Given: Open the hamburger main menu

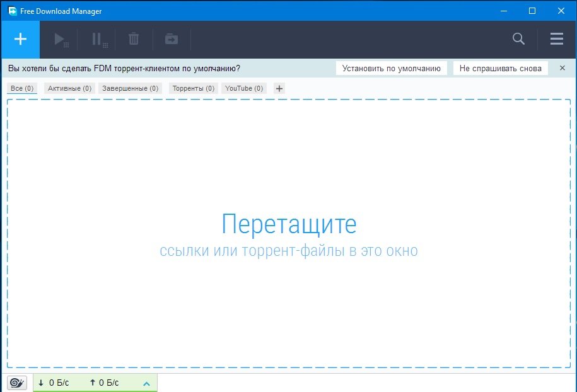Looking at the screenshot, I should click(556, 38).
